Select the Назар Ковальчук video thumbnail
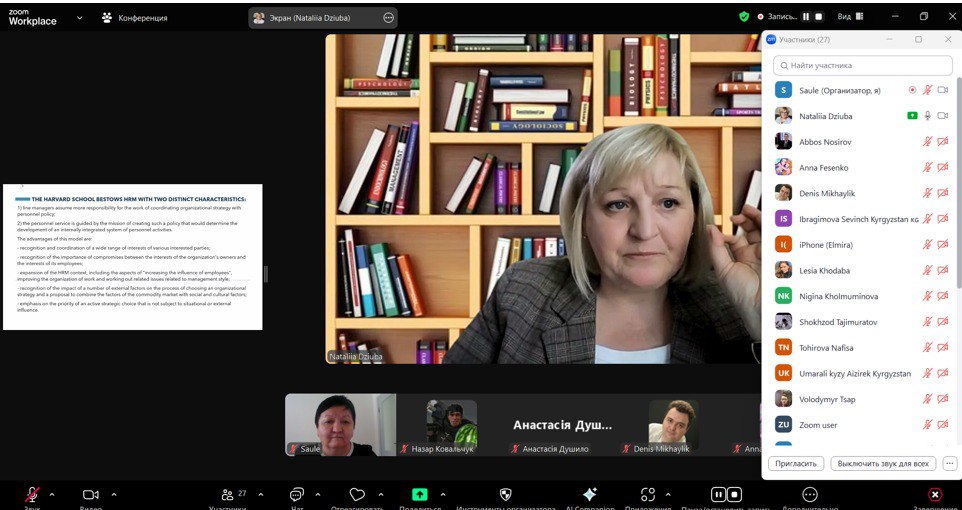Screen dimensions: 962x510 (452, 425)
